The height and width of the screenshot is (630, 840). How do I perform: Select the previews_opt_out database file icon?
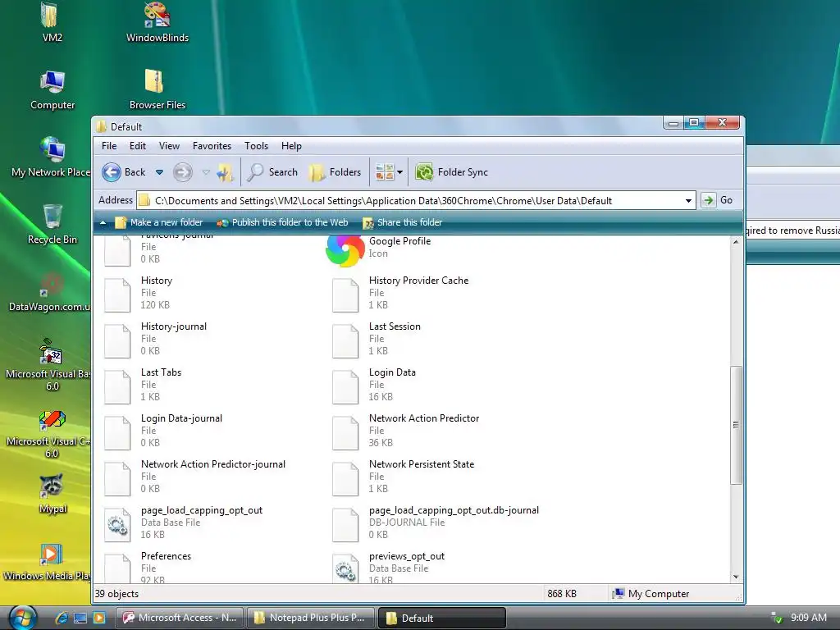(x=345, y=568)
